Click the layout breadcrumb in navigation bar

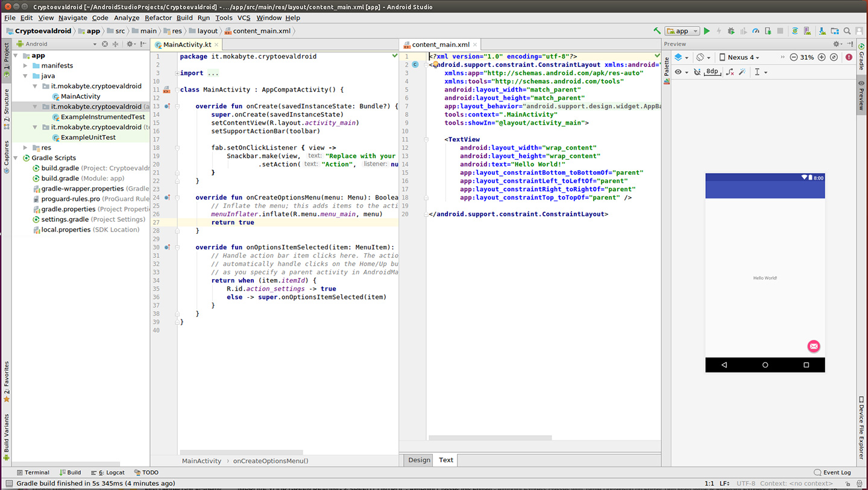[x=203, y=31]
